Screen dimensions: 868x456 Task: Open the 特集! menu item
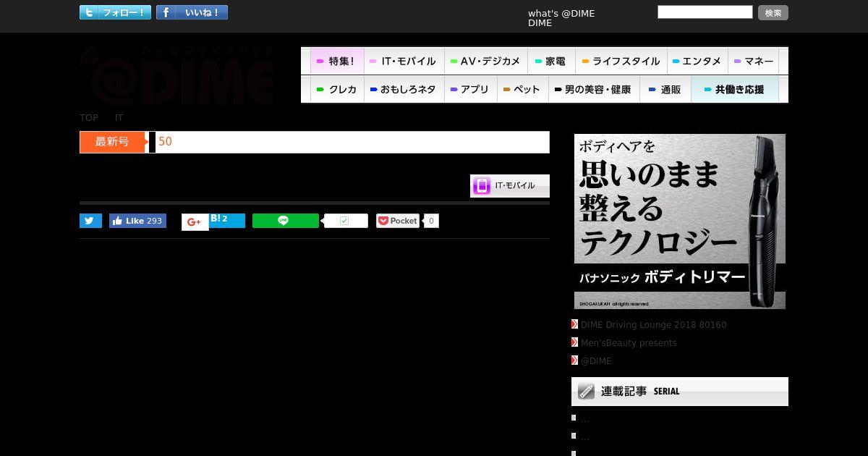point(337,61)
